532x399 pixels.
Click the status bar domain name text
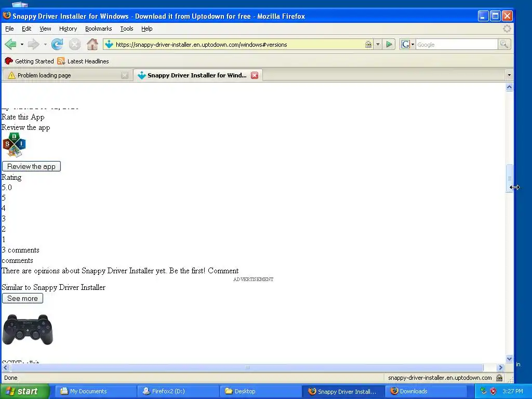click(x=440, y=378)
